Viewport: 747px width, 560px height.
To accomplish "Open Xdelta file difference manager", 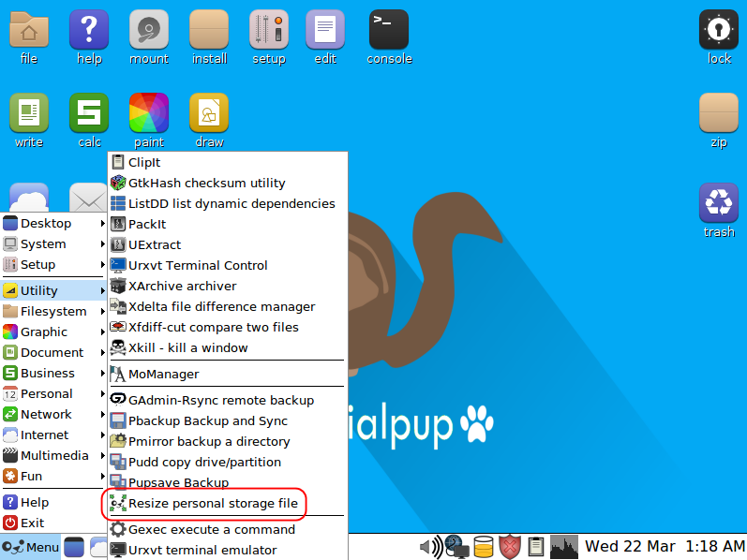I will (x=228, y=306).
